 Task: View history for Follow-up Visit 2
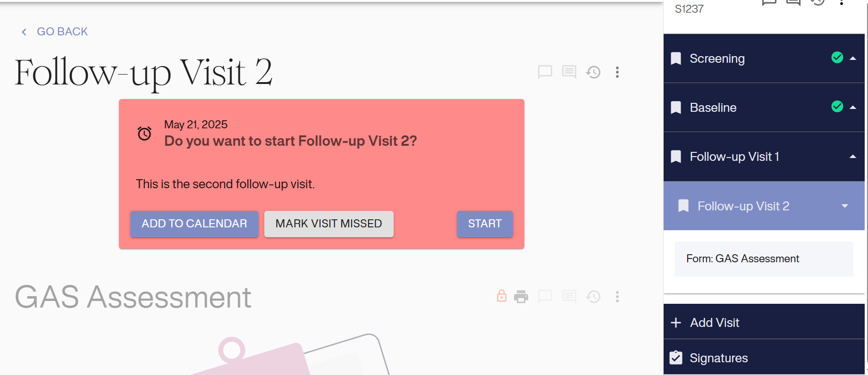click(593, 72)
